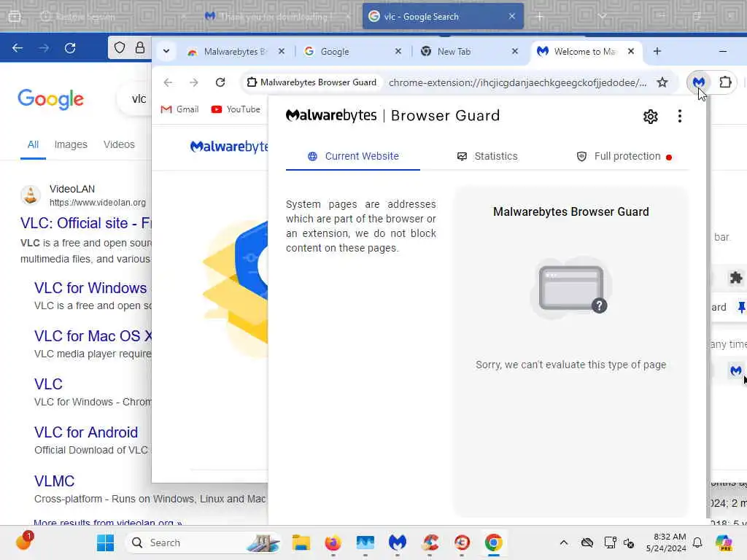The width and height of the screenshot is (747, 560).
Task: Click Google logo in Firefox window
Action: 50,99
